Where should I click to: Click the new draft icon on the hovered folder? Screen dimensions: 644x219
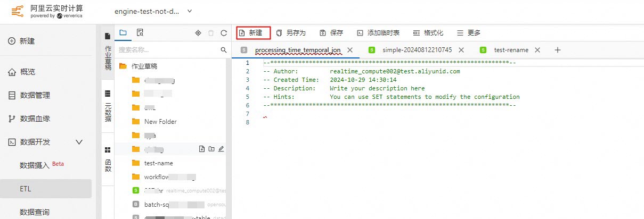pyautogui.click(x=202, y=149)
